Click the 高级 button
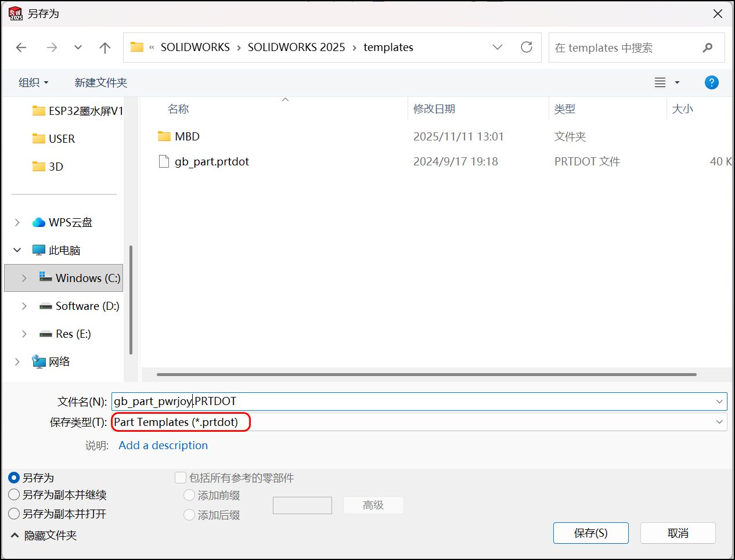The height and width of the screenshot is (560, 735). point(373,505)
